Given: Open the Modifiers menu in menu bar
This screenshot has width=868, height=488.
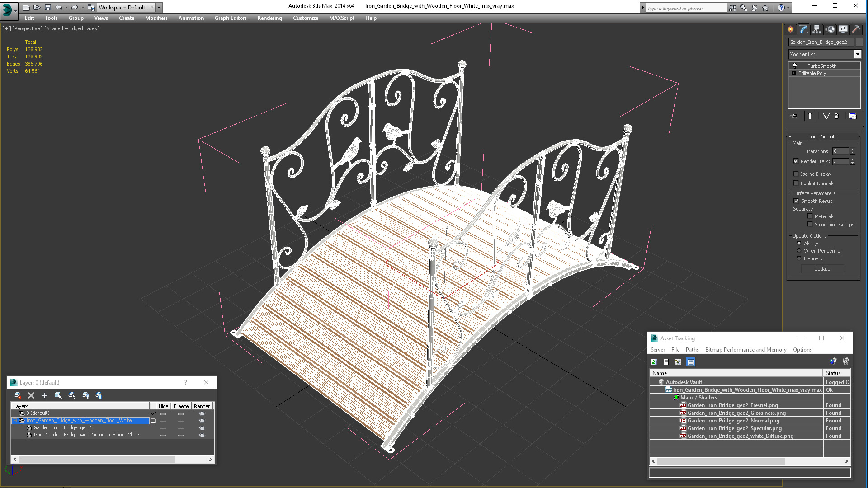Looking at the screenshot, I should 156,18.
